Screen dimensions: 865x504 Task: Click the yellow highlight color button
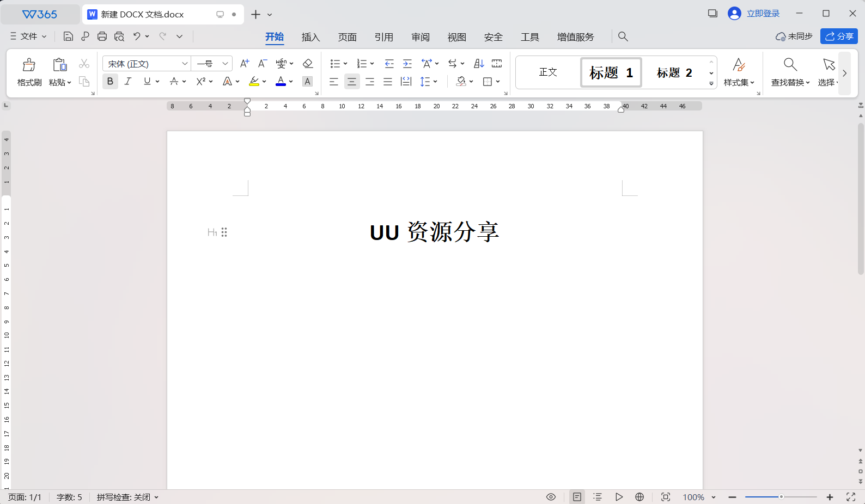click(x=254, y=82)
